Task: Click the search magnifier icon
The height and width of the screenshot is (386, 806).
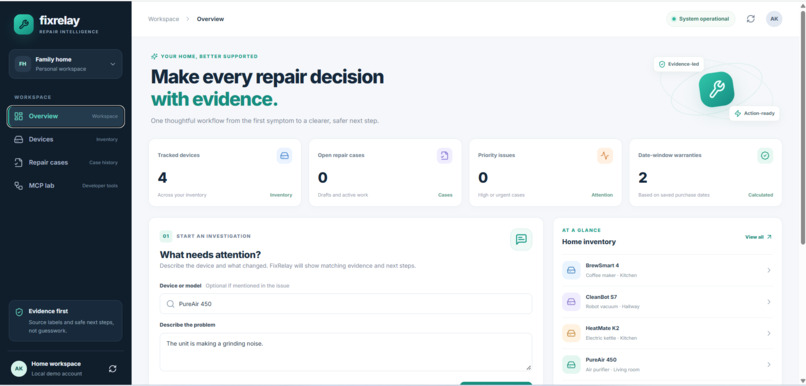Action: (170, 304)
